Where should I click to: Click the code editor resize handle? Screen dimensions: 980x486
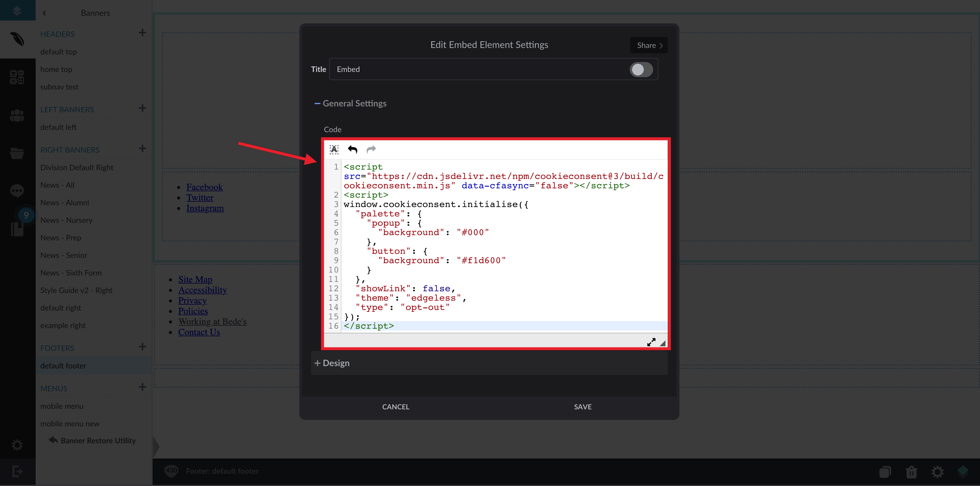663,343
